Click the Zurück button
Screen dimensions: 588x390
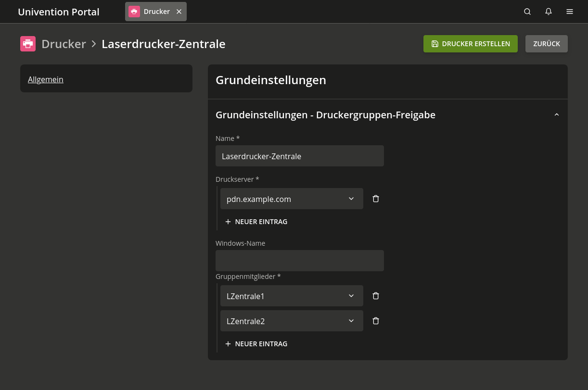coord(546,44)
